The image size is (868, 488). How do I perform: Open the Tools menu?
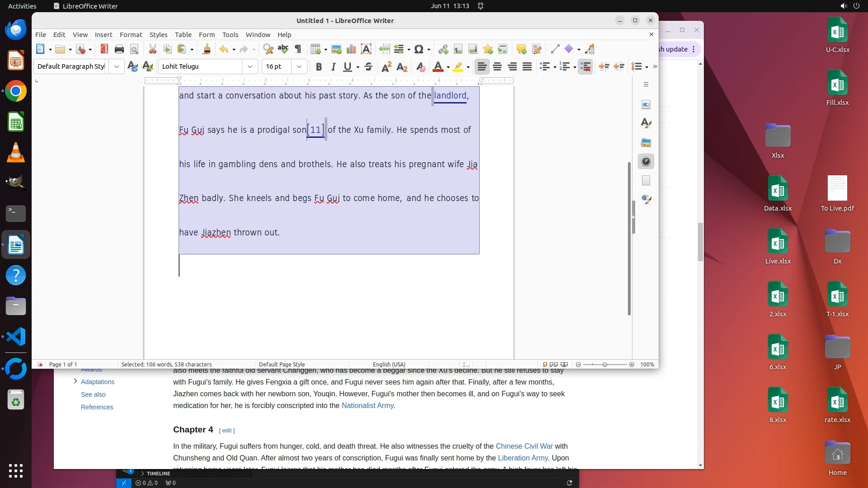click(230, 35)
